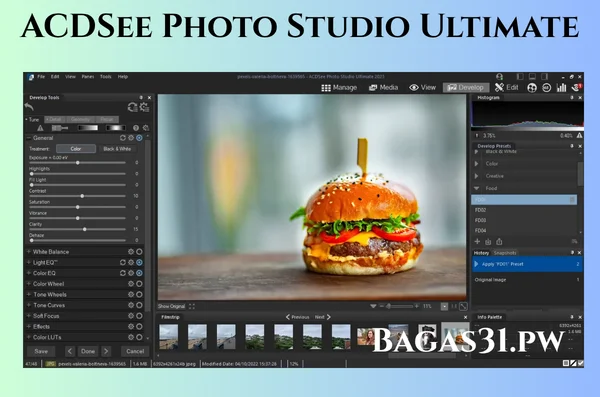
Task: Expand the Color Wheel group
Action: tap(29, 284)
